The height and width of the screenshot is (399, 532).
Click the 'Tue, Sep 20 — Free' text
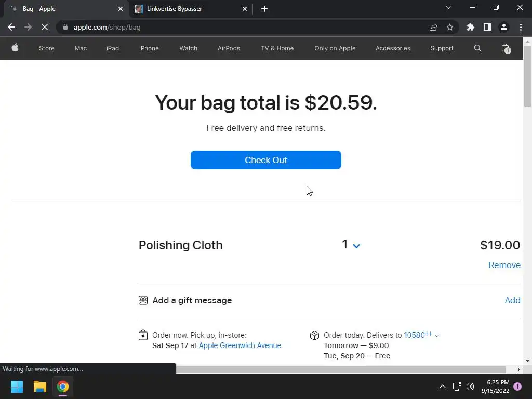[357, 356]
